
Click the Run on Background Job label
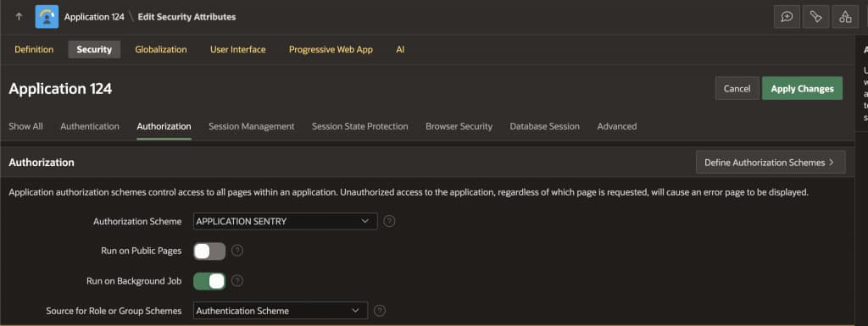(134, 280)
